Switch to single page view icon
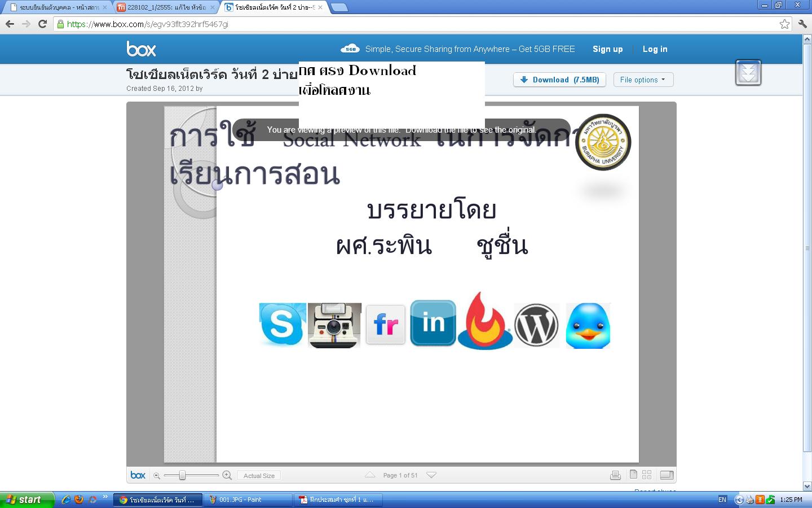This screenshot has width=812, height=508. (x=633, y=475)
